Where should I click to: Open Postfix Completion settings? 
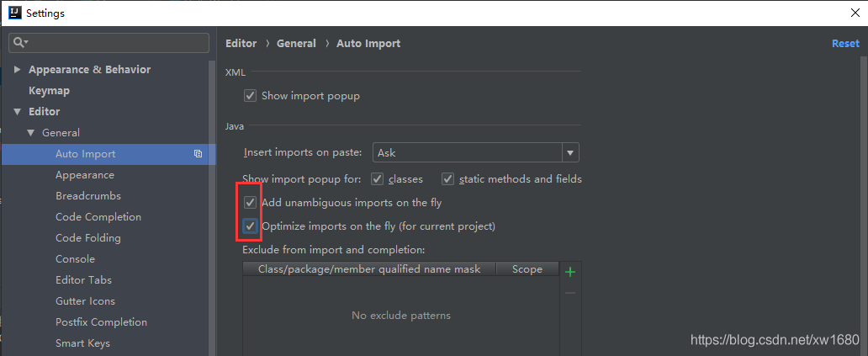(101, 322)
